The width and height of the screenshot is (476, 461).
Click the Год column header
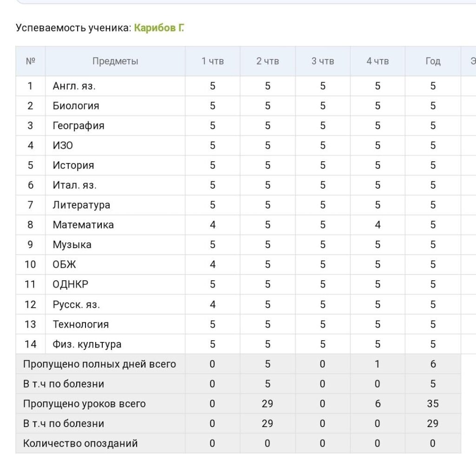pyautogui.click(x=433, y=61)
